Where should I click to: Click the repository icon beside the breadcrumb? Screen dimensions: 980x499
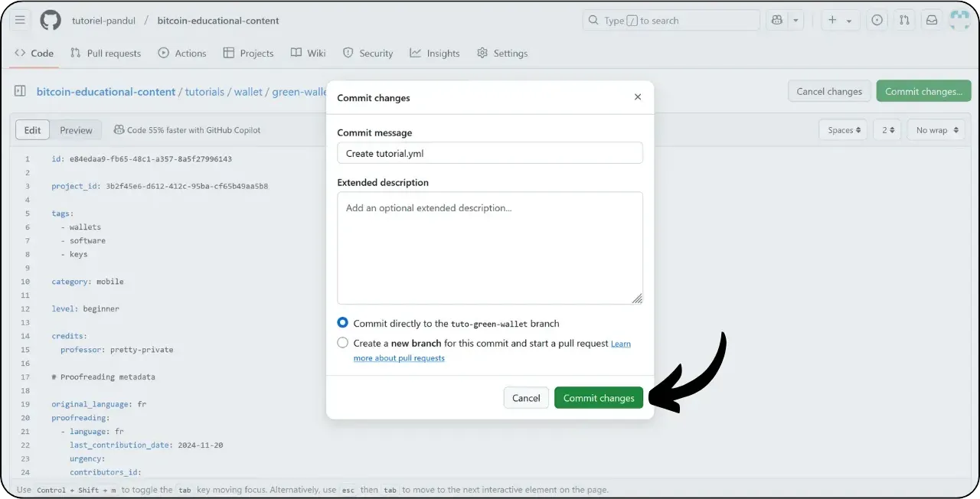tap(19, 91)
